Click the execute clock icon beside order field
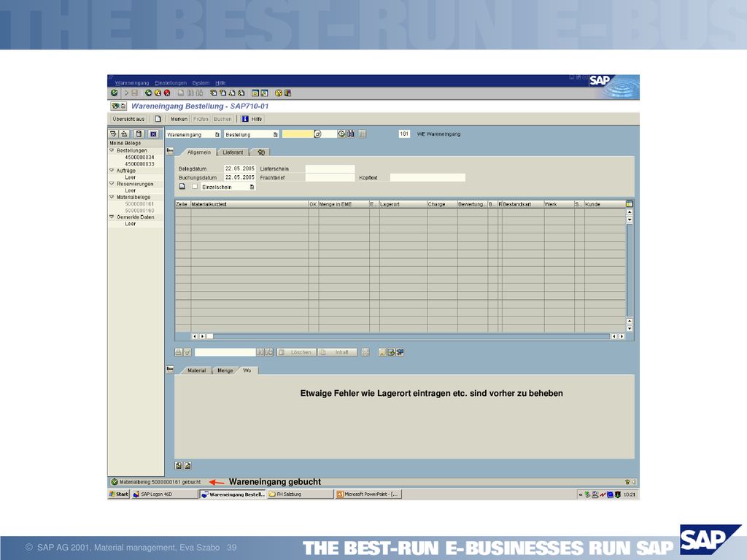This screenshot has height=560, width=747. [341, 134]
